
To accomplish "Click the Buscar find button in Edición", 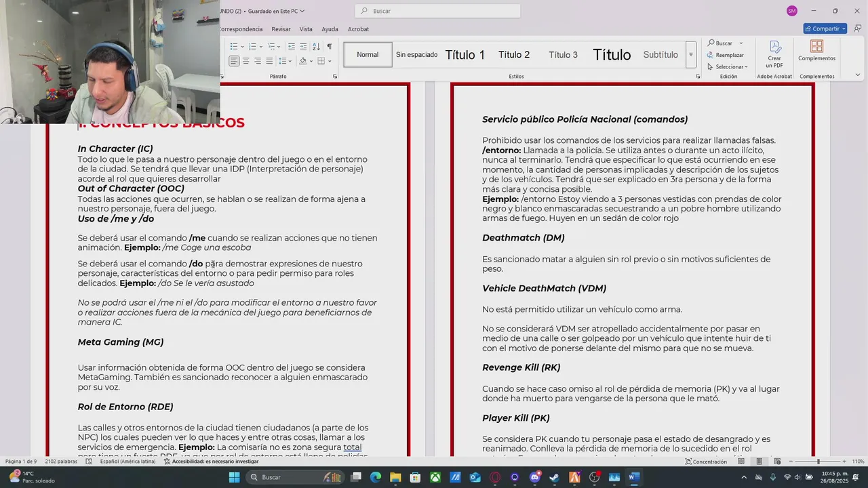I will (720, 43).
